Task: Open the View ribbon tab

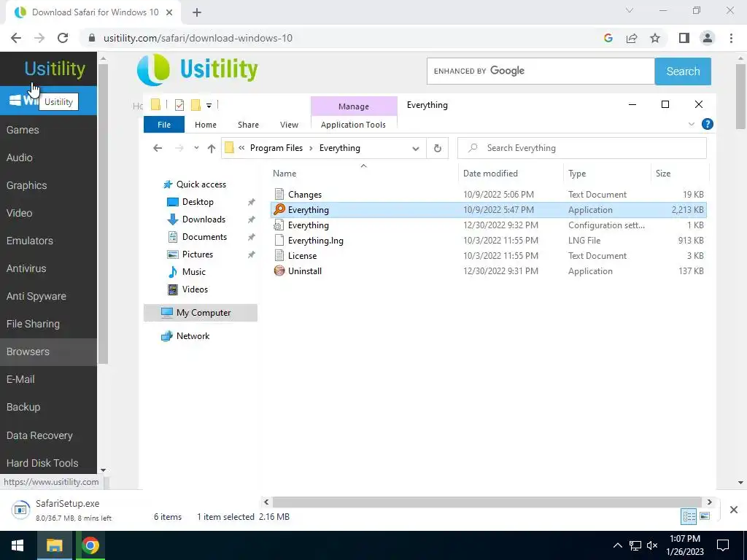Action: (289, 125)
